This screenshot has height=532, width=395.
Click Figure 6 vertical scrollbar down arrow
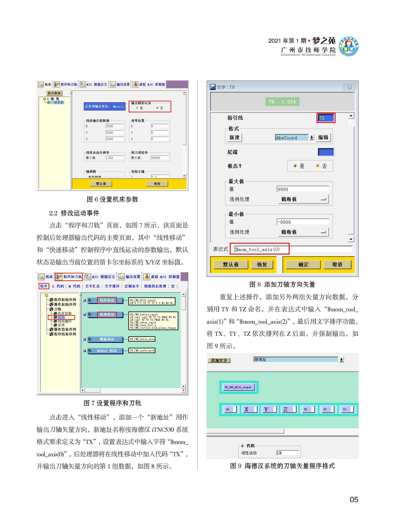click(x=184, y=176)
